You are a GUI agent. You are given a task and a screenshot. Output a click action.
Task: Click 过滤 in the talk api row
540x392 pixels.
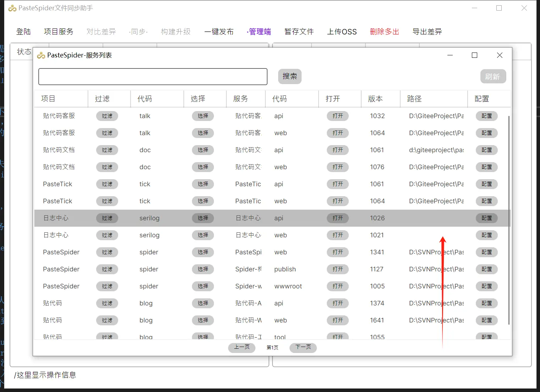point(107,116)
